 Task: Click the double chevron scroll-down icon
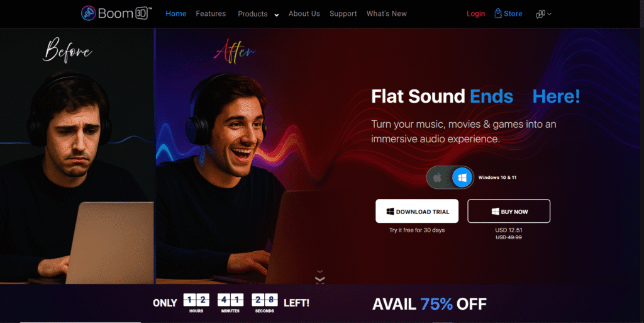click(x=320, y=278)
